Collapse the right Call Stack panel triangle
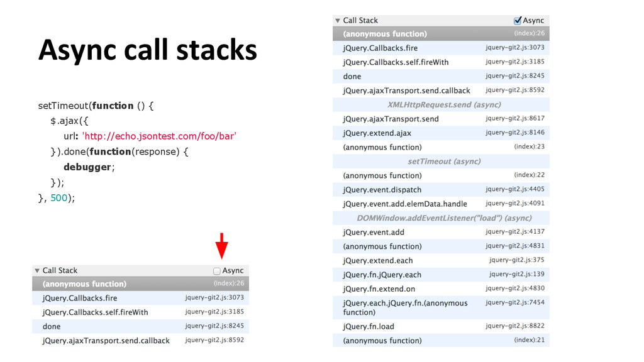This screenshot has height=362, width=644. tap(338, 21)
